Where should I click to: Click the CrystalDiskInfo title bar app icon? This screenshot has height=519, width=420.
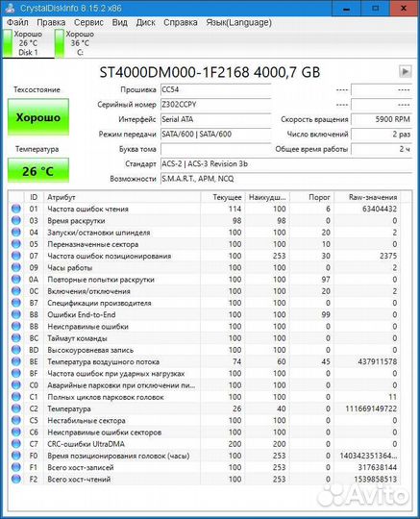10,8
